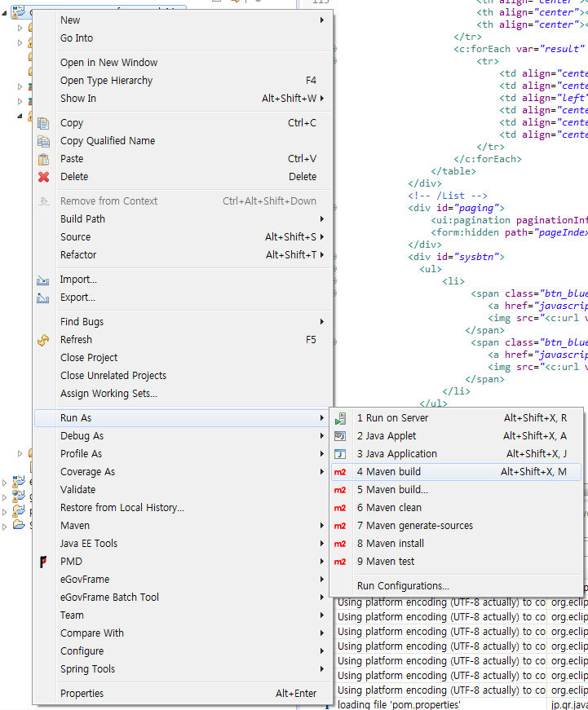Click the Paste clipboard icon
588x710 pixels.
[x=43, y=159]
